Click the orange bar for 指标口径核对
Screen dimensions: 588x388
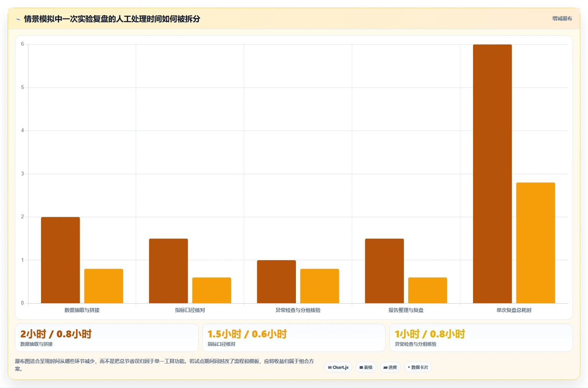(x=212, y=290)
